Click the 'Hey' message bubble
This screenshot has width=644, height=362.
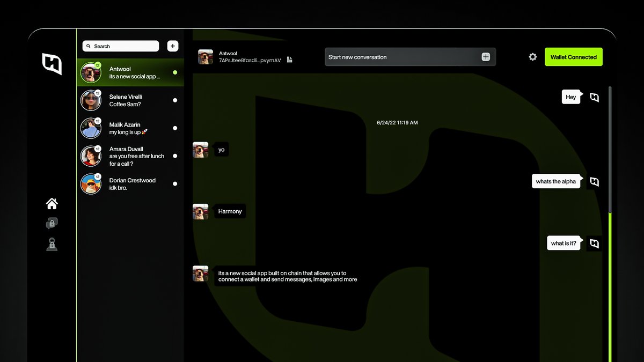click(571, 97)
